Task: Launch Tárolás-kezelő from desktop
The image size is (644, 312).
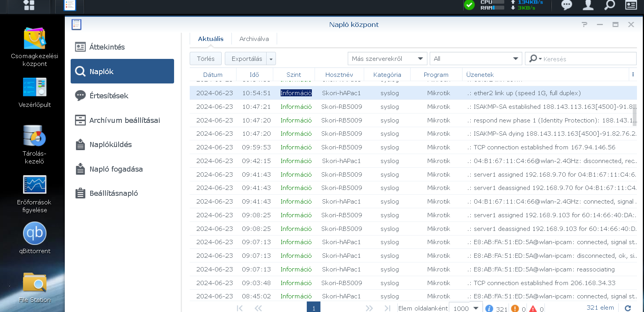Action: [x=34, y=136]
